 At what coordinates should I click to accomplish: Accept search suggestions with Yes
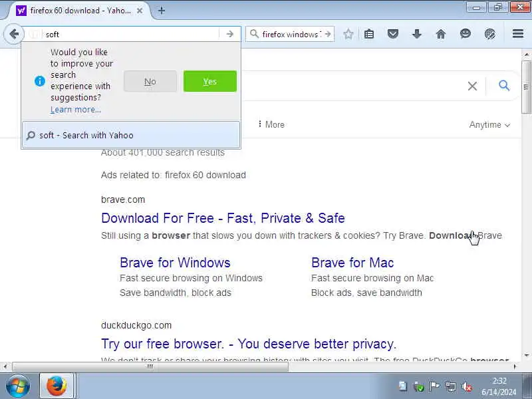tap(210, 81)
